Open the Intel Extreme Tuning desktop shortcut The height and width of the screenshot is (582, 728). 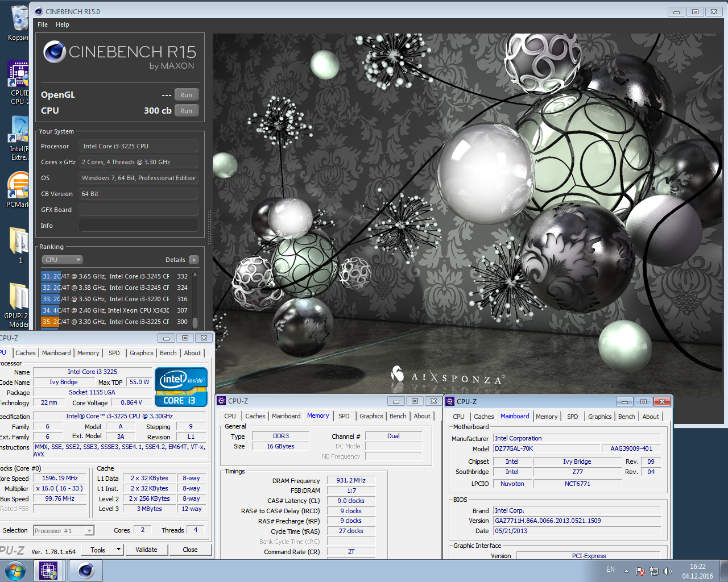(x=19, y=138)
